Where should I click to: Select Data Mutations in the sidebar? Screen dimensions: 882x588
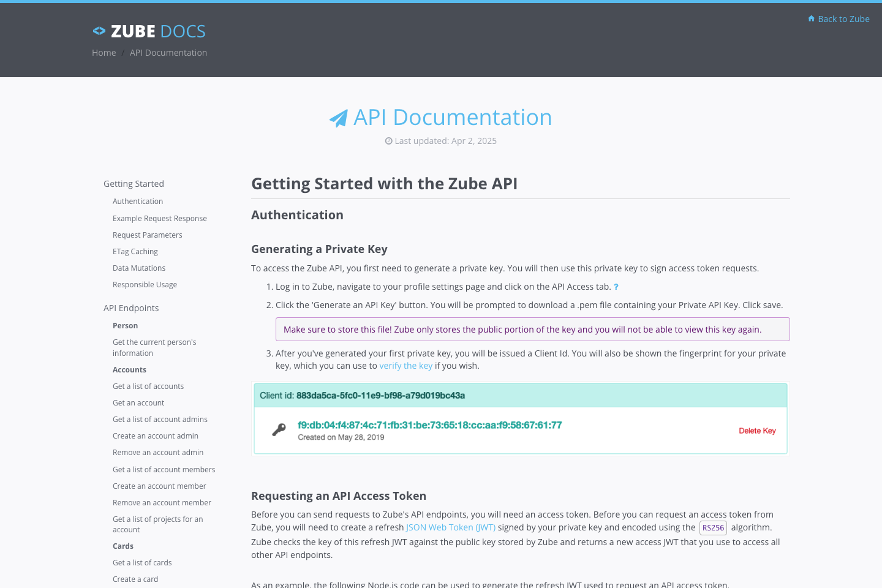[139, 268]
